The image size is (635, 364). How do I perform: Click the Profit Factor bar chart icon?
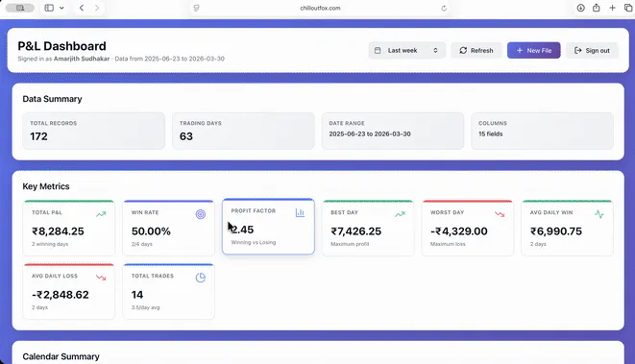pyautogui.click(x=300, y=212)
